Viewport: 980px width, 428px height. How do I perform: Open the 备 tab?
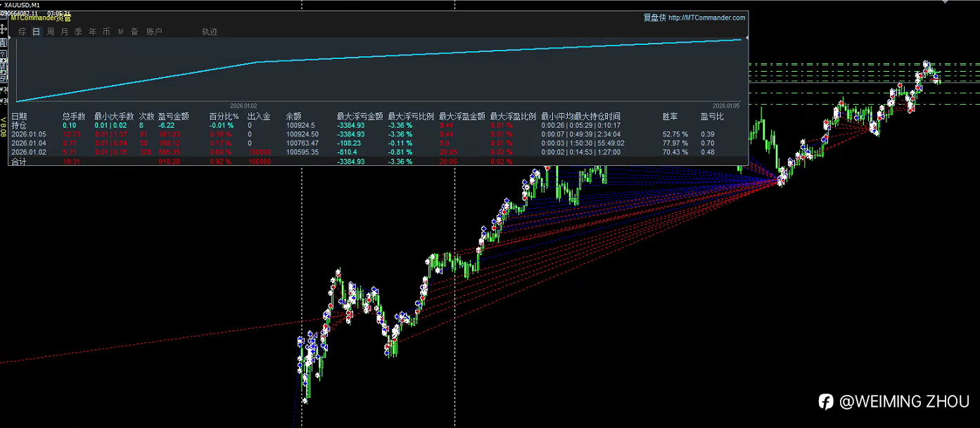(134, 32)
